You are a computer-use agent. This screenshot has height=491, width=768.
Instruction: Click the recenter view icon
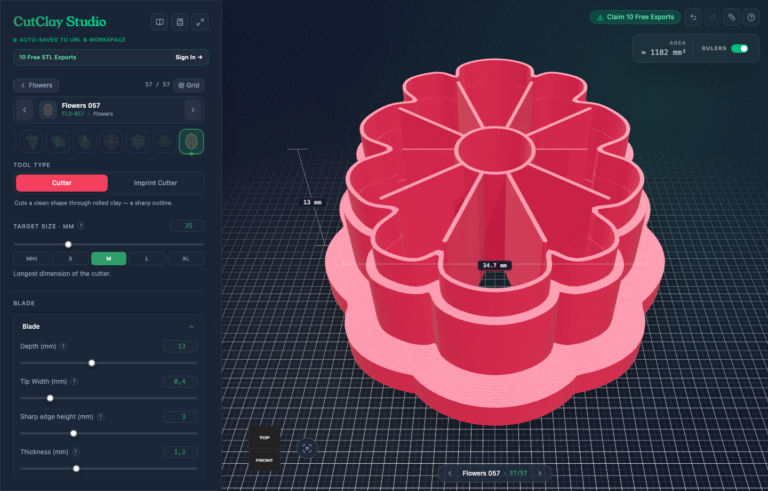click(x=307, y=448)
